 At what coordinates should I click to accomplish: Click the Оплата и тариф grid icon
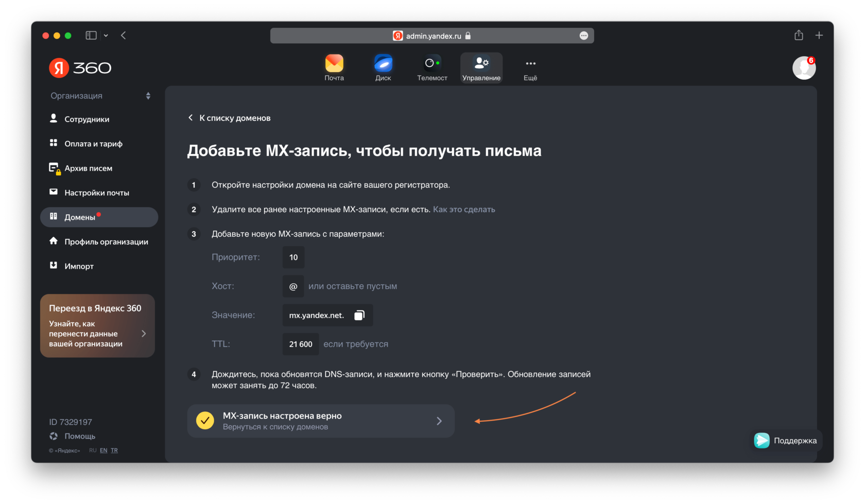pos(54,143)
